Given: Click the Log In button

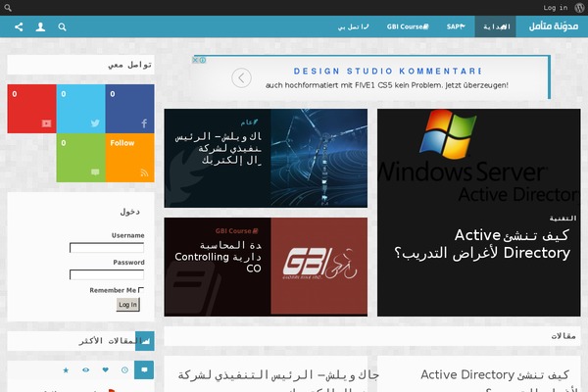Looking at the screenshot, I should [127, 305].
